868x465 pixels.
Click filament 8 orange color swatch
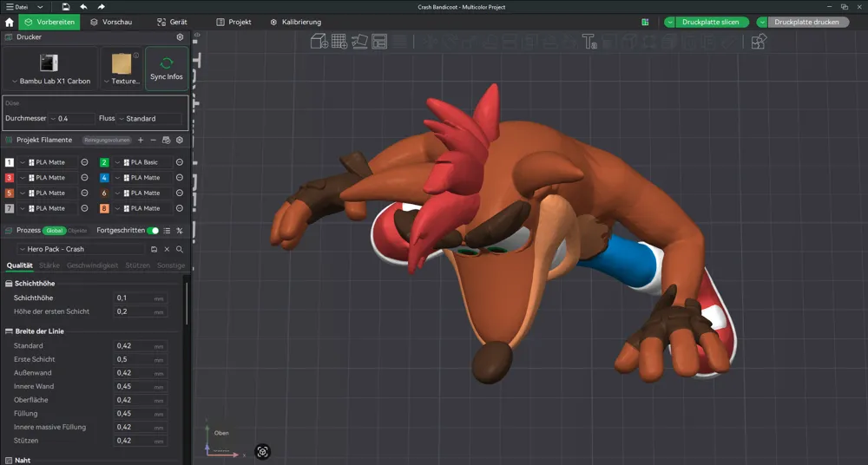coord(104,208)
